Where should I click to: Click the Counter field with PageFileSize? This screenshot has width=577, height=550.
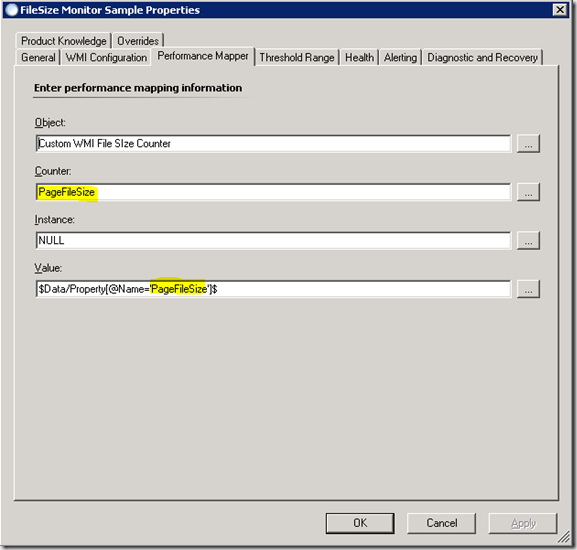273,192
